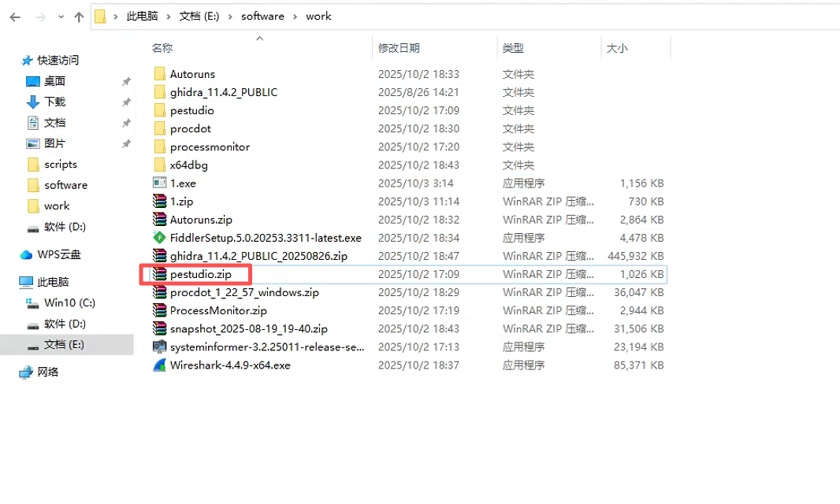Viewport: 840px width, 504px height.
Task: Open the recent locations dropdown arrow
Action: 61,17
